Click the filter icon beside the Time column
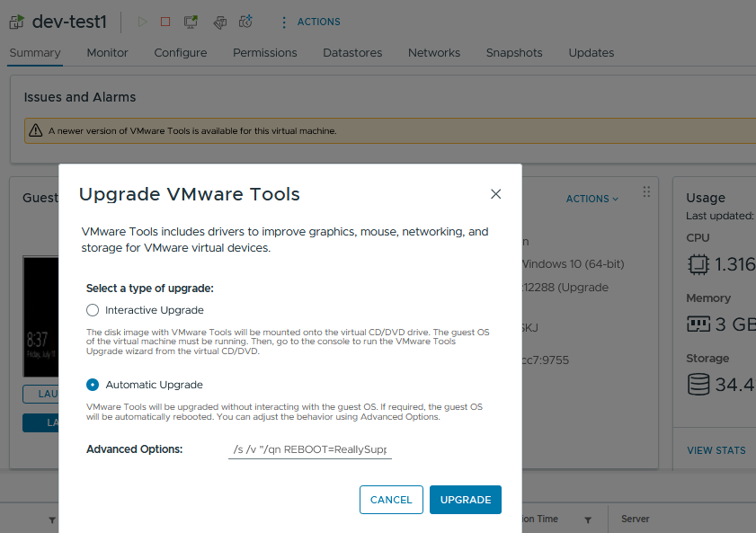The image size is (756, 533). click(588, 520)
